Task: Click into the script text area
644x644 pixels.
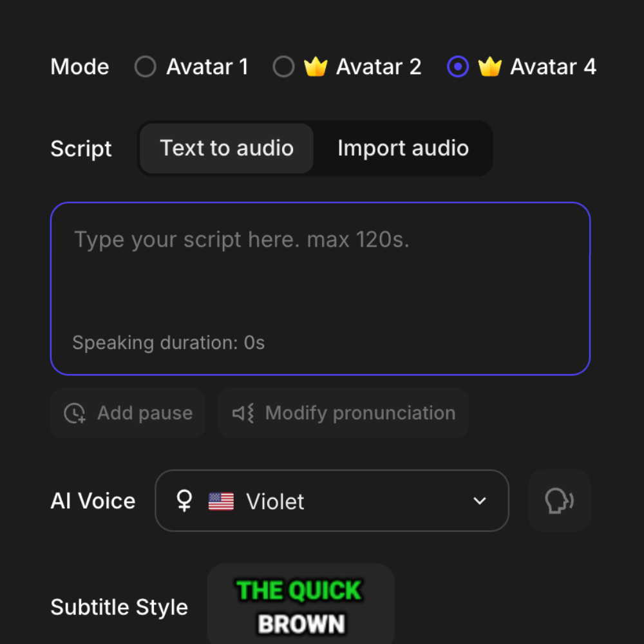Action: tap(320, 277)
